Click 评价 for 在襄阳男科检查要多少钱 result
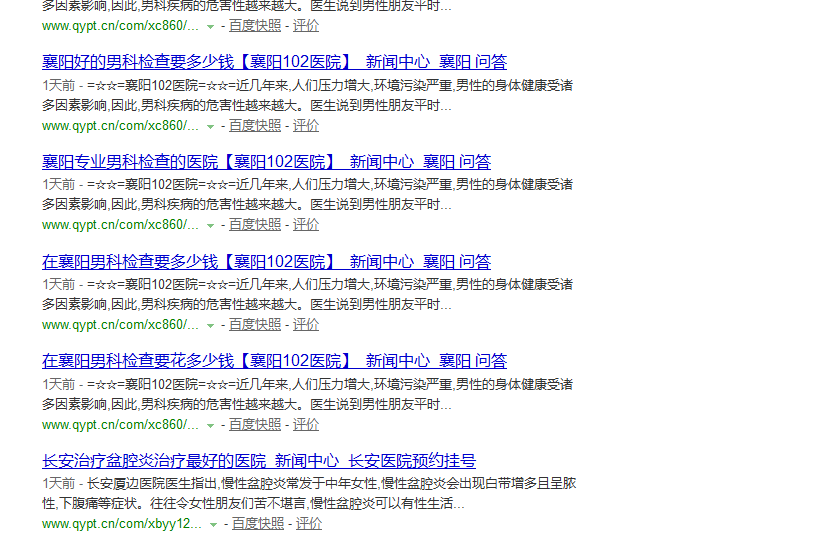This screenshot has height=544, width=838. (306, 325)
